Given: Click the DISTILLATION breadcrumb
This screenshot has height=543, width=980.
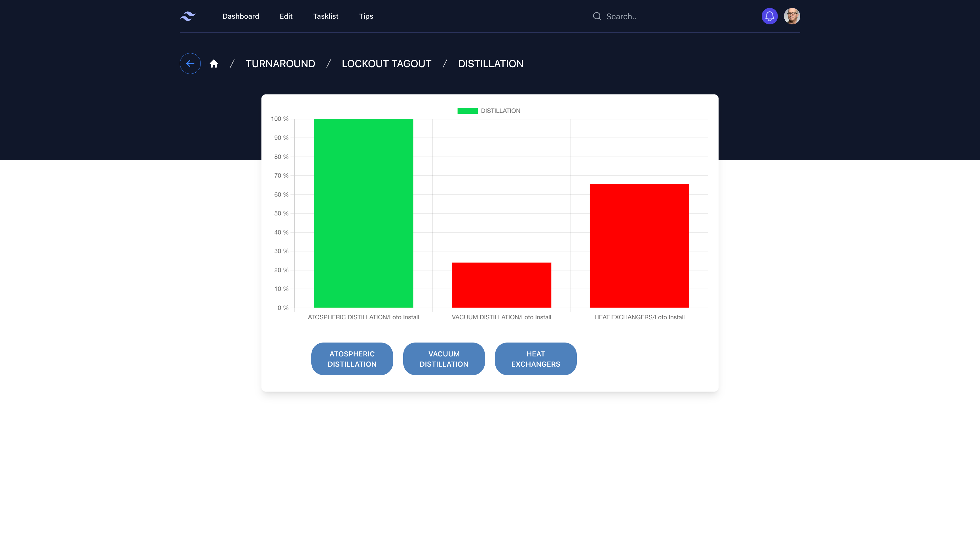Looking at the screenshot, I should 490,64.
